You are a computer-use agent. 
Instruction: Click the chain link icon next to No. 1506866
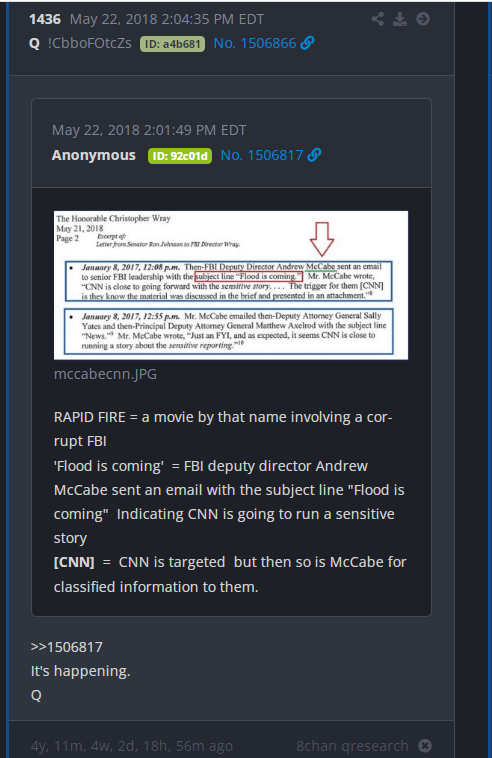tap(307, 43)
